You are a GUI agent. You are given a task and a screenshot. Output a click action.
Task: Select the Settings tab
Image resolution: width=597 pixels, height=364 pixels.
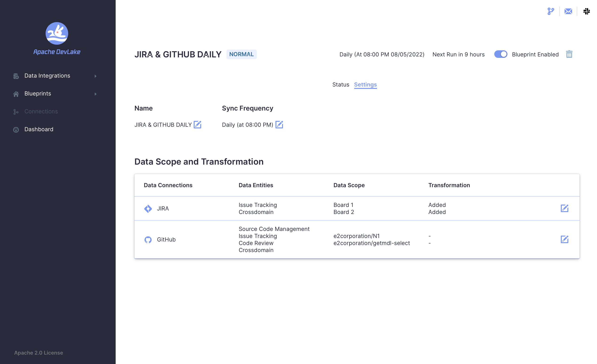click(365, 85)
